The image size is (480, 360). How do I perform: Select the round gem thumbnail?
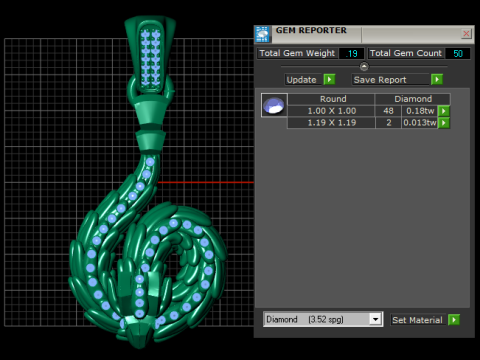274,105
